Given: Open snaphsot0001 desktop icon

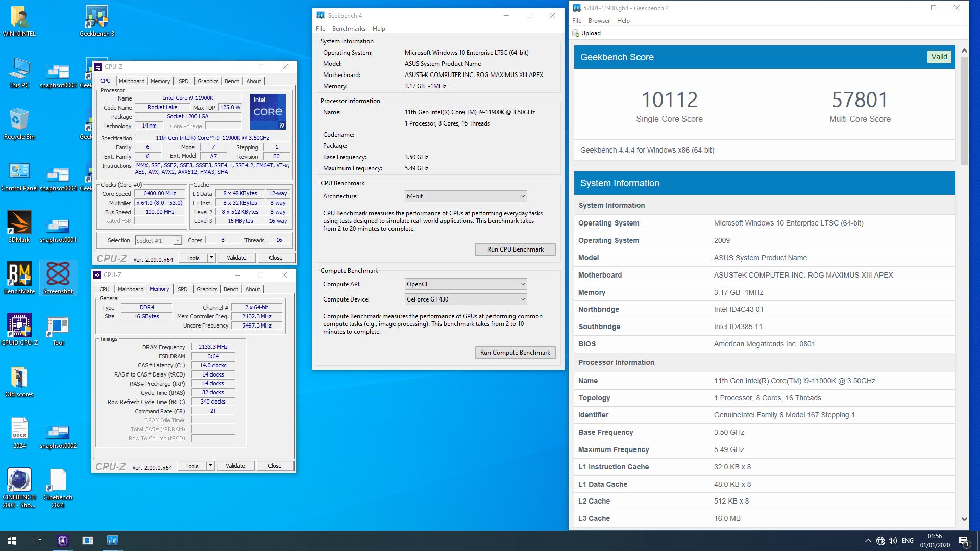Looking at the screenshot, I should [x=58, y=231].
